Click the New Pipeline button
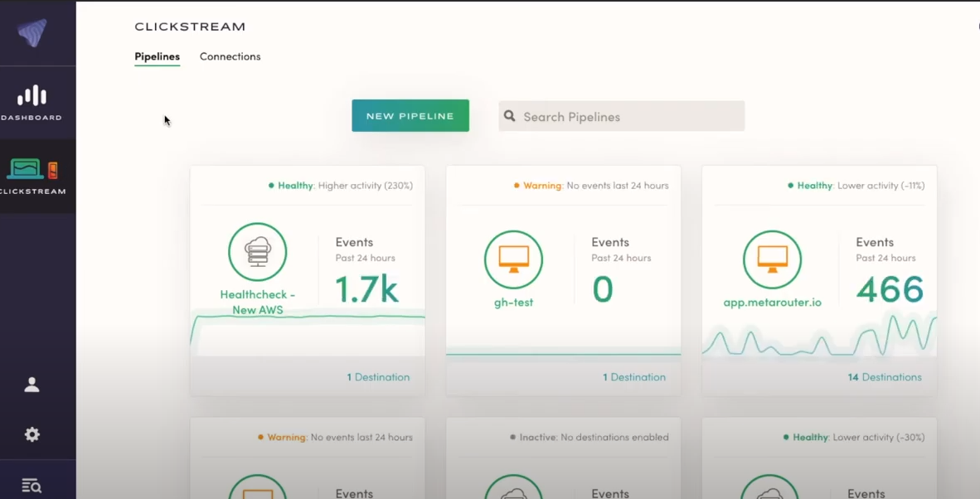Screen dimensions: 980x499 coord(410,115)
